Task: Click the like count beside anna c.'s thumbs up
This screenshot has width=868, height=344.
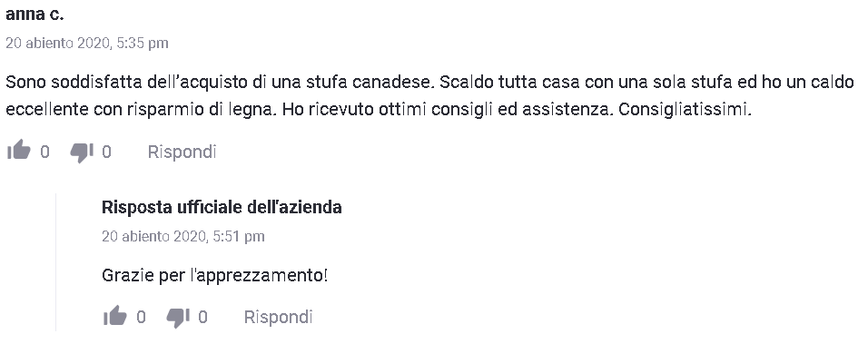Action: [44, 152]
